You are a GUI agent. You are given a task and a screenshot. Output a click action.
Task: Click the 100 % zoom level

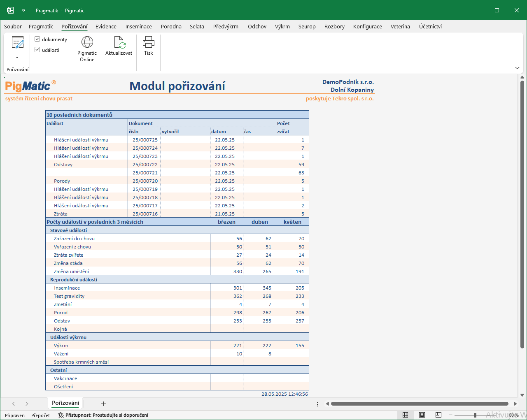point(512,415)
